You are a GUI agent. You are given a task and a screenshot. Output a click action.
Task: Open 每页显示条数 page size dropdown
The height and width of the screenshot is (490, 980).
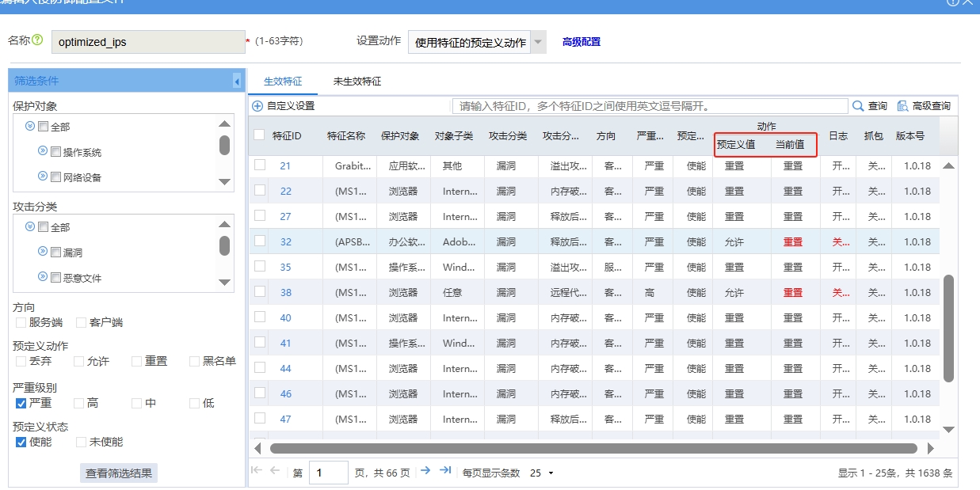point(542,473)
